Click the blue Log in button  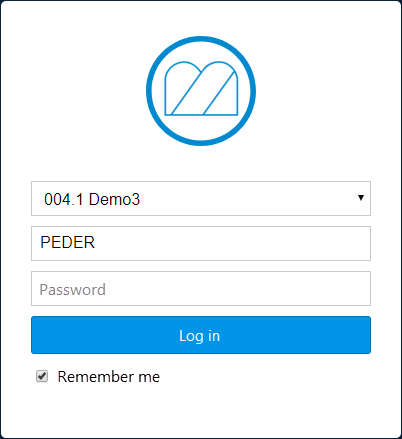pyautogui.click(x=201, y=335)
